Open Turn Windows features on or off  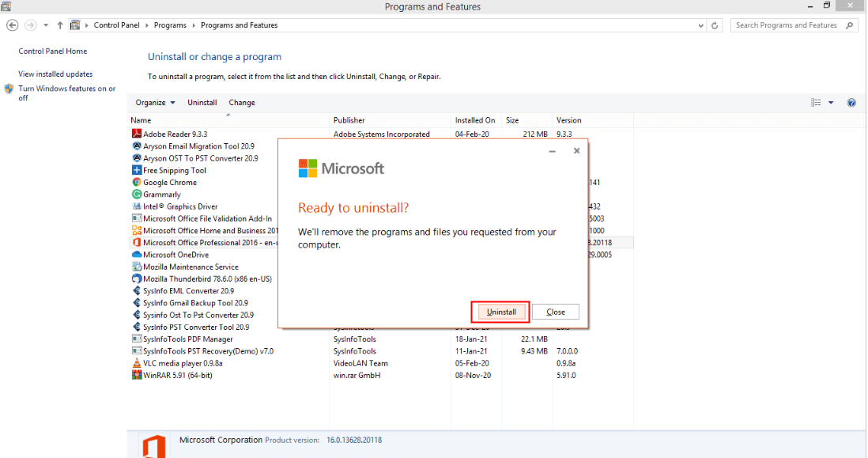coord(67,93)
